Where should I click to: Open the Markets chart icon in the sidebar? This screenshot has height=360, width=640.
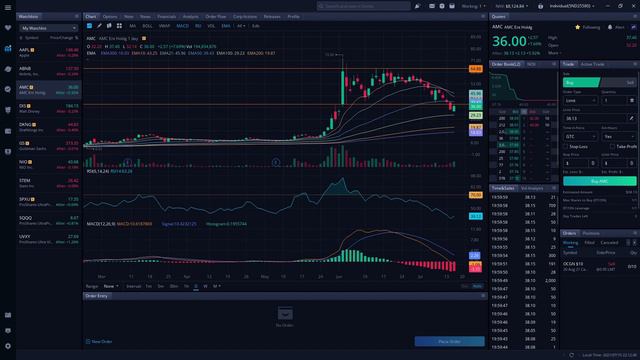(8, 48)
